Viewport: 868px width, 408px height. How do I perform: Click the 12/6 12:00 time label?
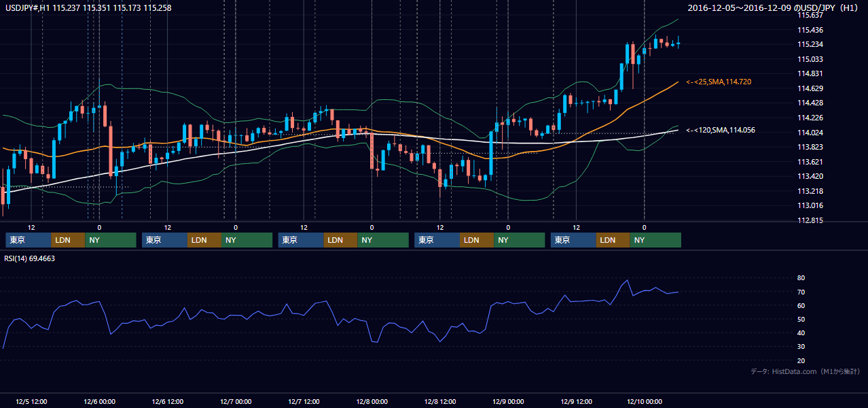point(168,402)
